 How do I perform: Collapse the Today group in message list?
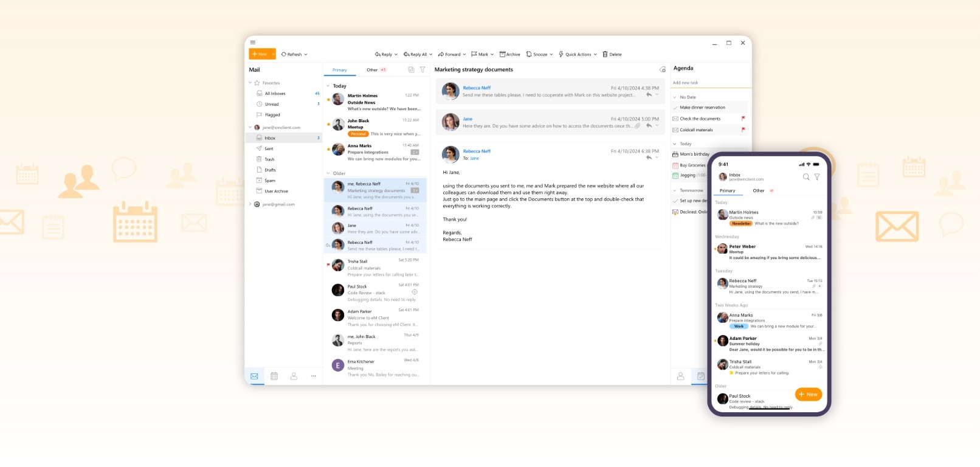(328, 86)
